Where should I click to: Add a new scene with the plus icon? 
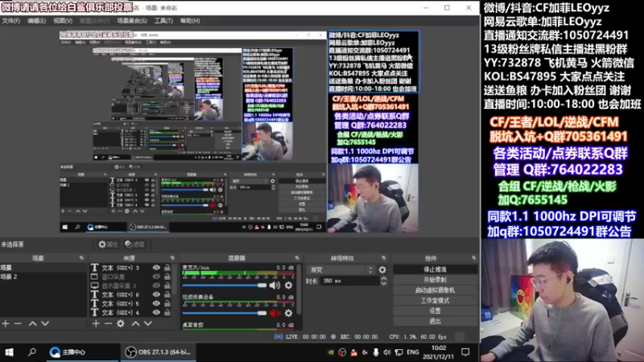click(x=6, y=323)
